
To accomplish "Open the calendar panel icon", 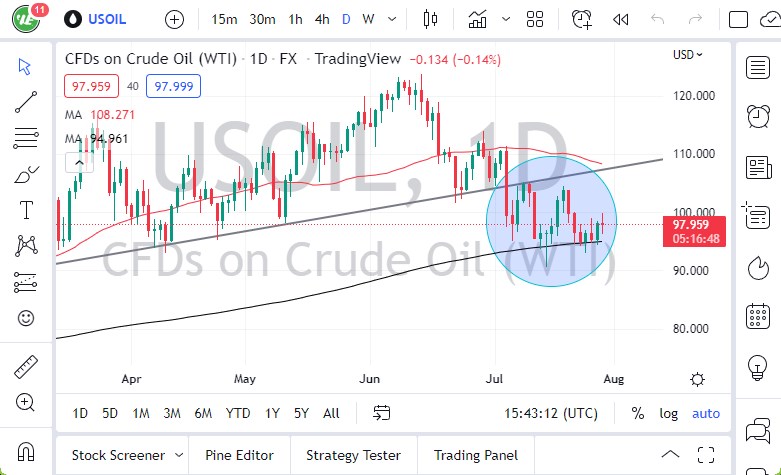I will [758, 317].
